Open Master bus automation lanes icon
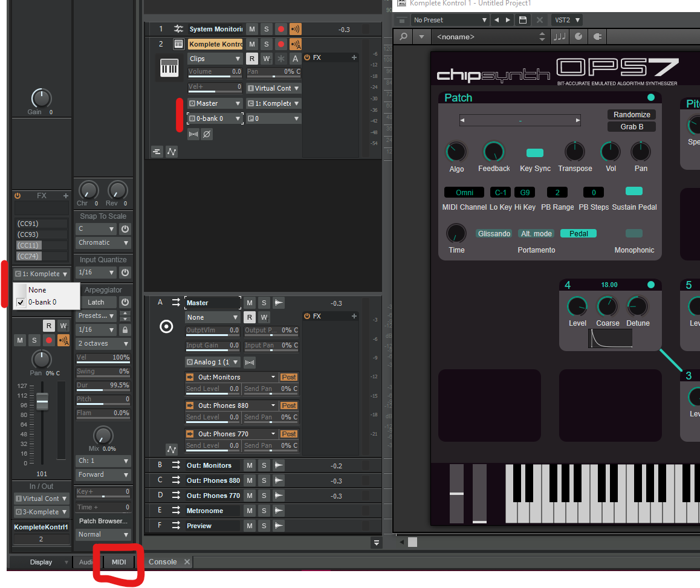 172,449
